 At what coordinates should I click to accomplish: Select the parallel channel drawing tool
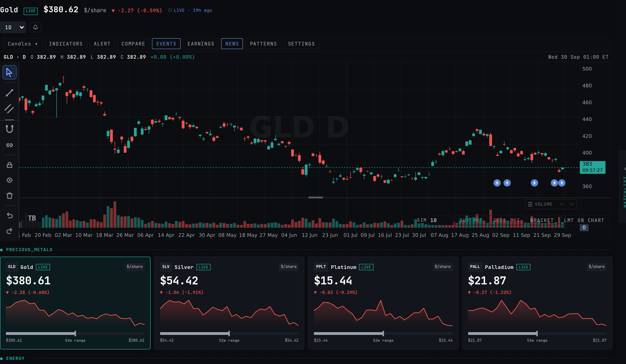(x=9, y=109)
